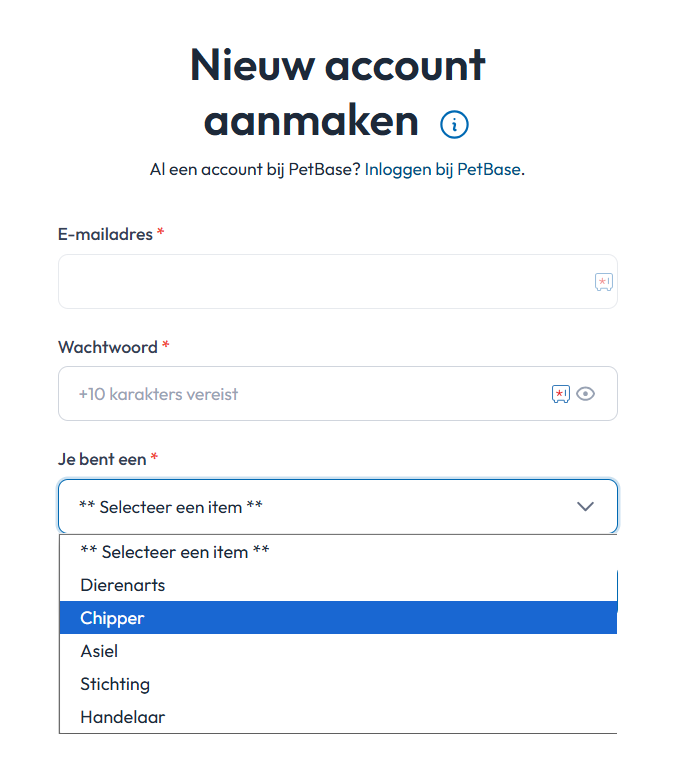This screenshot has height=773, width=682.
Task: Show password with the eye icon
Action: click(586, 394)
